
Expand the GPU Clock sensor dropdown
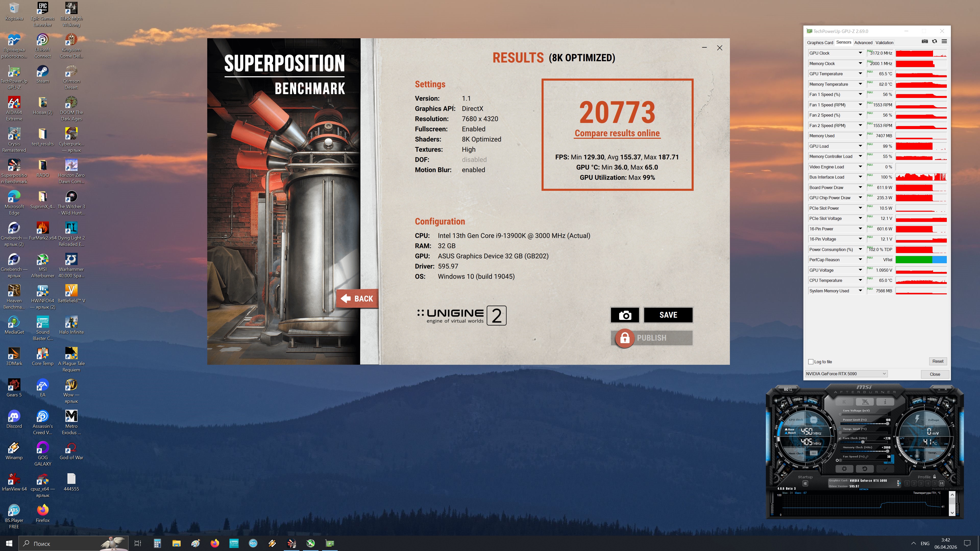pos(860,53)
